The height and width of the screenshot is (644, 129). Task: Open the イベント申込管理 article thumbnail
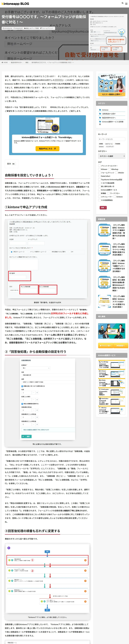(105, 249)
